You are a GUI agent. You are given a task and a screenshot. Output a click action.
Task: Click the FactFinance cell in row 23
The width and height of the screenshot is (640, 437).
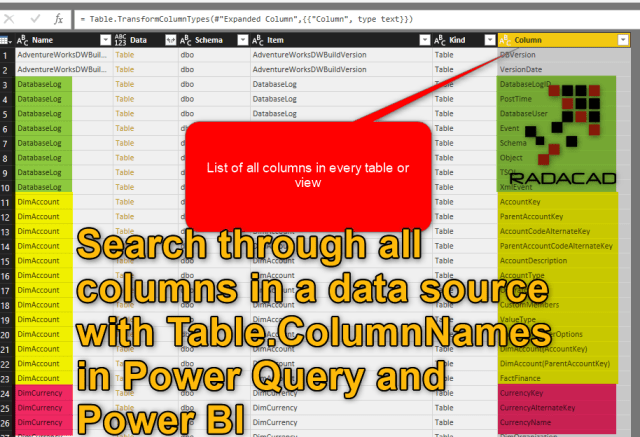[x=563, y=378]
